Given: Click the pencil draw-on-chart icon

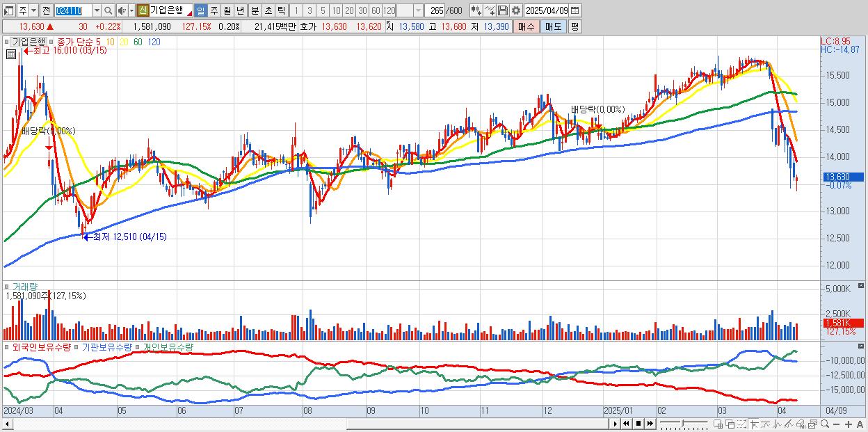Looking at the screenshot, I should click(789, 424).
